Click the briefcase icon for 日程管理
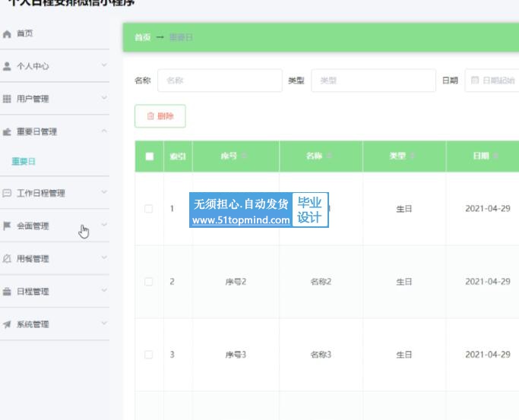 click(x=8, y=292)
